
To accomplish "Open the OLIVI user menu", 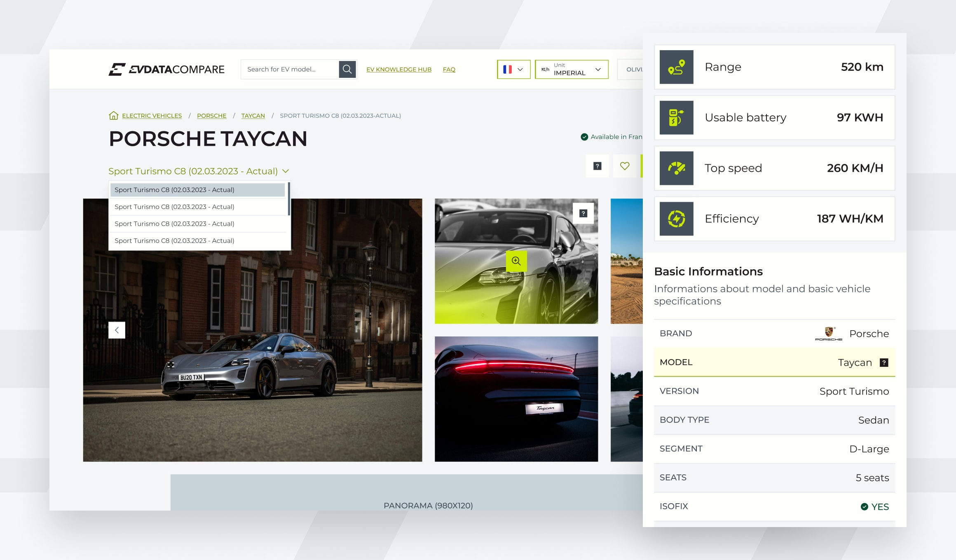I will tap(630, 69).
